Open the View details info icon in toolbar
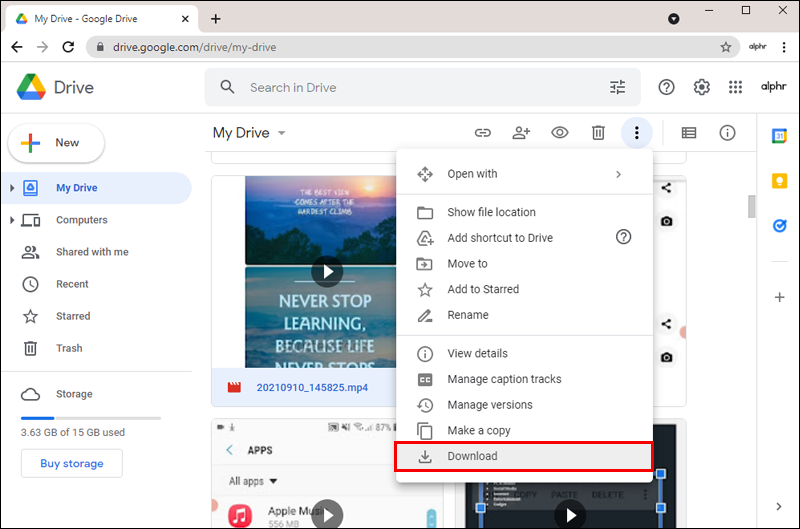The image size is (800, 529). pos(727,133)
